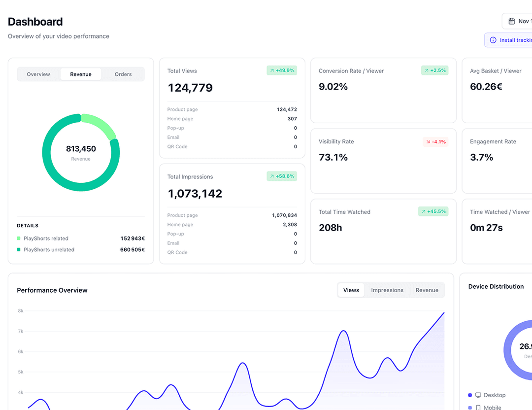Select the Desktop monitor icon in Device Distribution
Image resolution: width=532 pixels, height=410 pixels.
tap(477, 395)
